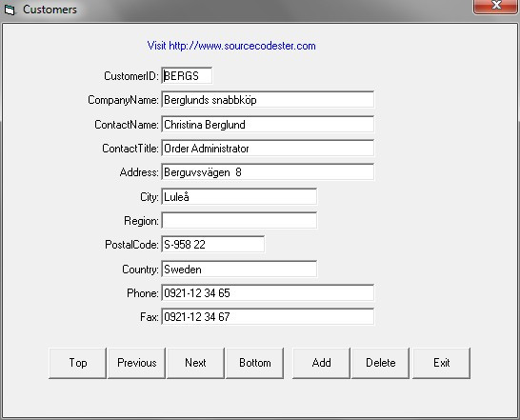Click the ContactTitle field Order Administrator
The height and width of the screenshot is (420, 520).
click(x=268, y=149)
